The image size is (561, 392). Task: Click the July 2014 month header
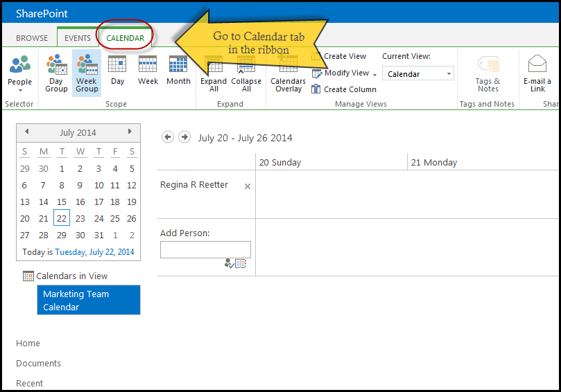[x=78, y=132]
